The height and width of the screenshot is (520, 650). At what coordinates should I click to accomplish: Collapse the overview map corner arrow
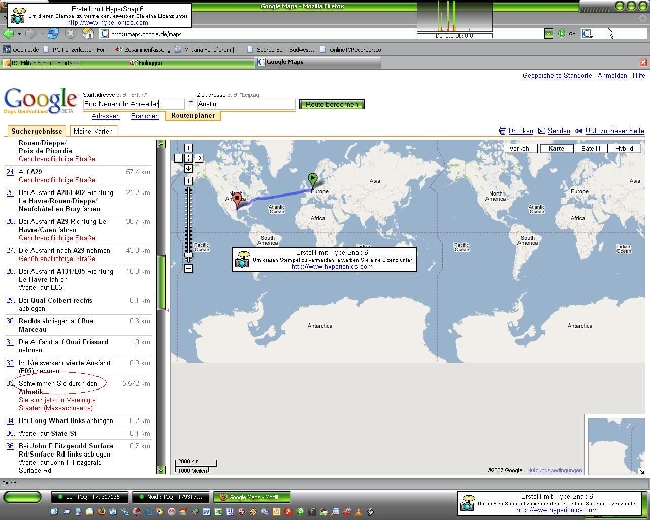coord(641,471)
